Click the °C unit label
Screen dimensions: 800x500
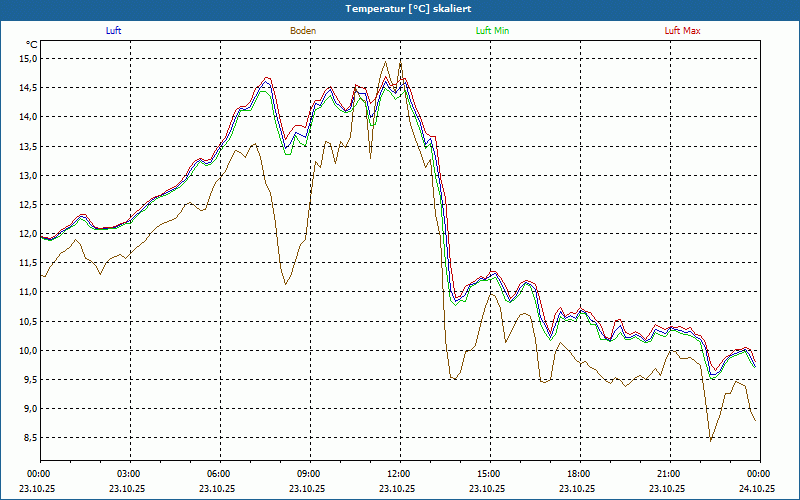pos(32,44)
